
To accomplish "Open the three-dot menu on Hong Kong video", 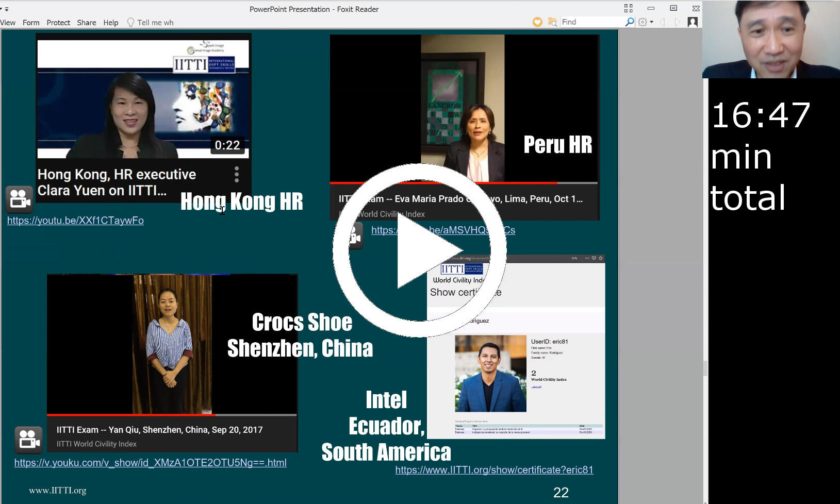I will pyautogui.click(x=237, y=174).
